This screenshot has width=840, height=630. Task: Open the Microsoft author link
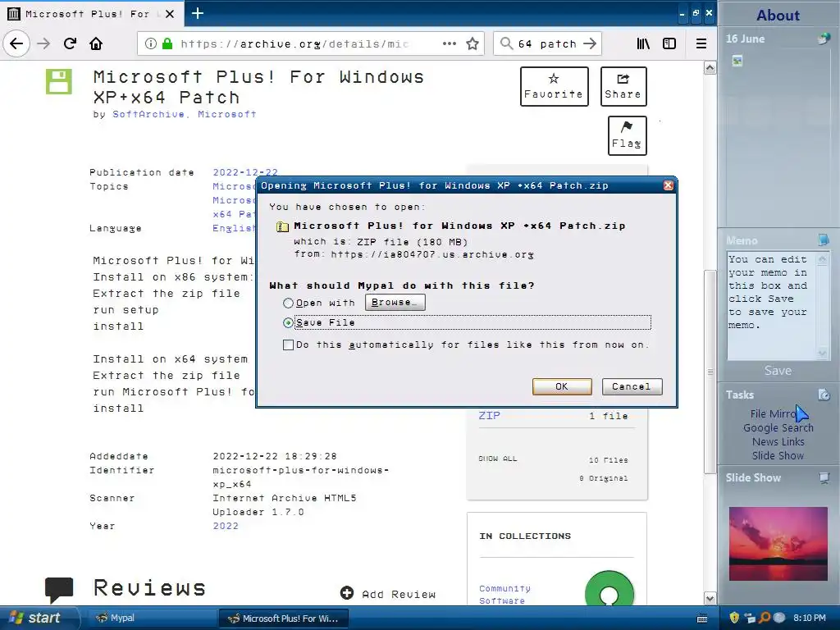tap(226, 114)
